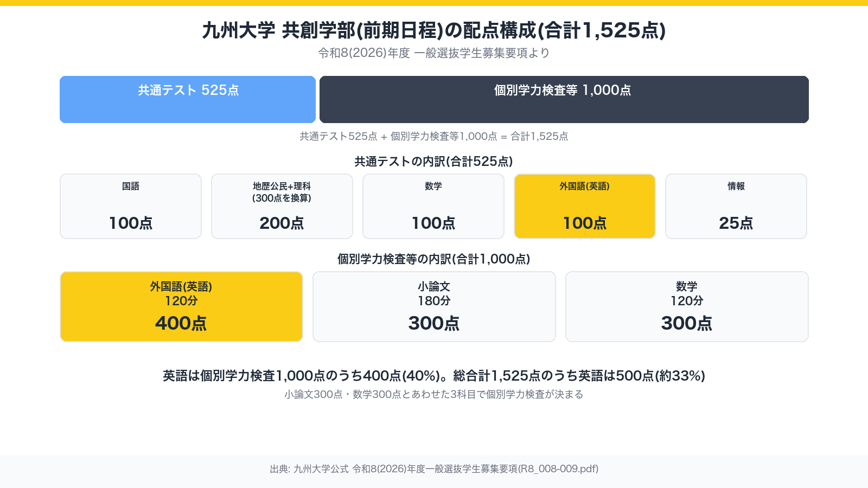Click the 300点 score under 数学 120分
The height and width of the screenshot is (488, 868).
[x=687, y=323]
